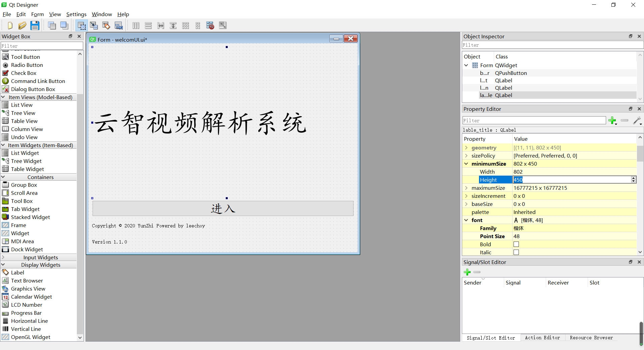Image resolution: width=644 pixels, height=350 pixels.
Task: Switch to Edit Tab Order mode
Action: [x=118, y=25]
